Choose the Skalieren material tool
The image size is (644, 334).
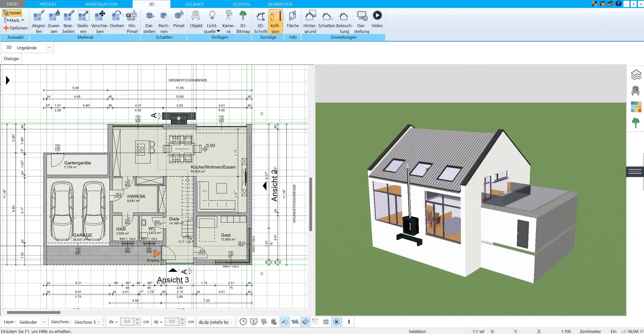83,22
